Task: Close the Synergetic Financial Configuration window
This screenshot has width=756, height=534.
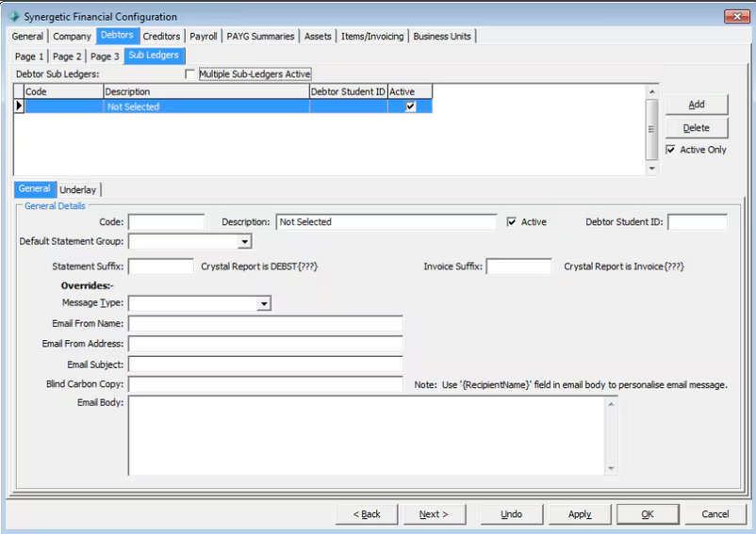Action: pos(736,16)
